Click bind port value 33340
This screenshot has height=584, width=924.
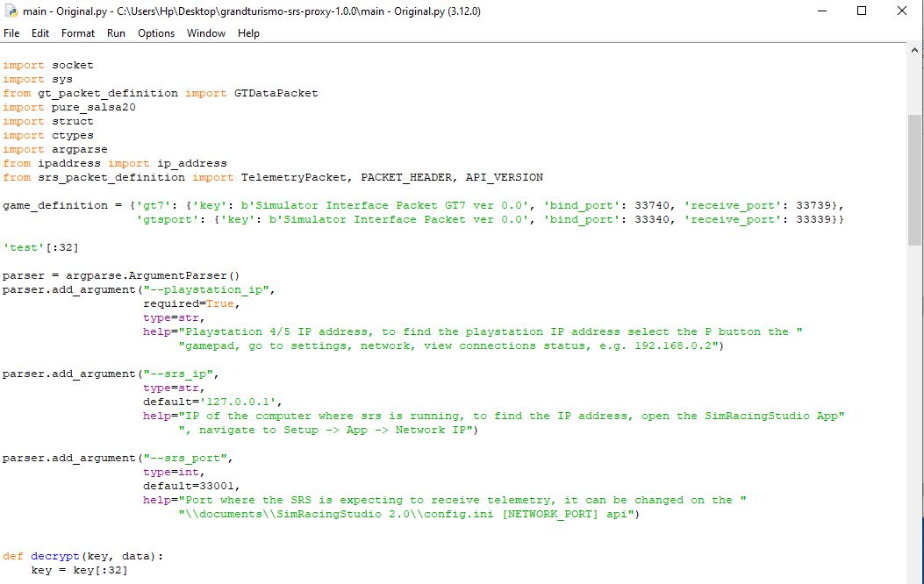pyautogui.click(x=652, y=219)
